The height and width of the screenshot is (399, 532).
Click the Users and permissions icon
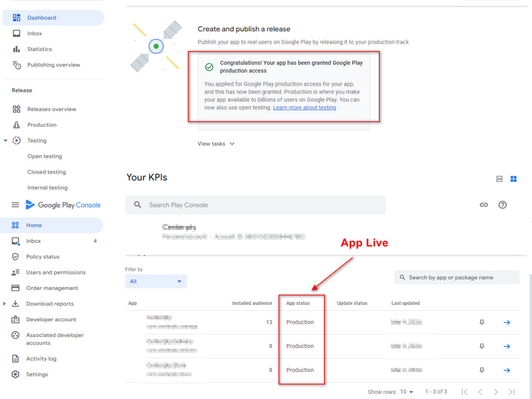click(15, 272)
